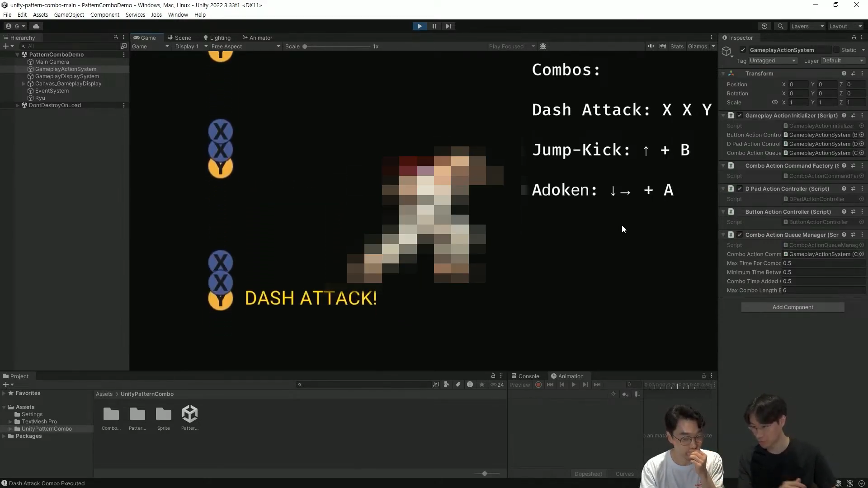Image resolution: width=868 pixels, height=488 pixels.
Task: Open undo history icon
Action: (x=764, y=26)
